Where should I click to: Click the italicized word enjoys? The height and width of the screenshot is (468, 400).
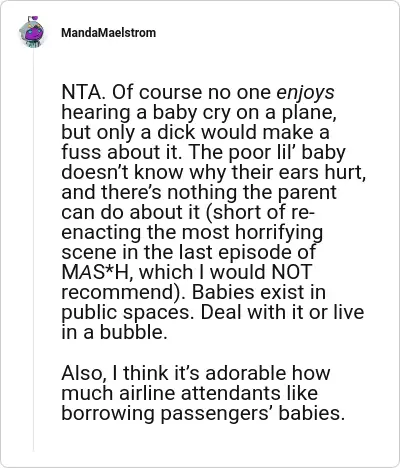pos(305,93)
